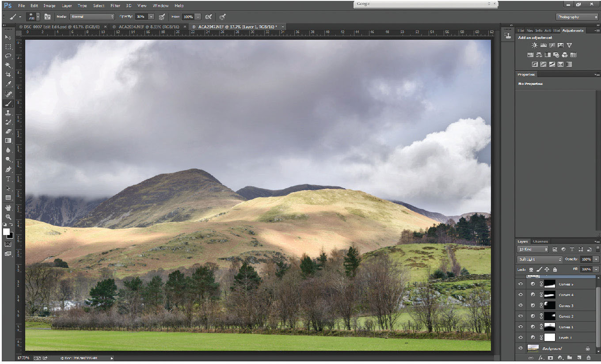Open the brush Mode dropdown

coord(92,17)
